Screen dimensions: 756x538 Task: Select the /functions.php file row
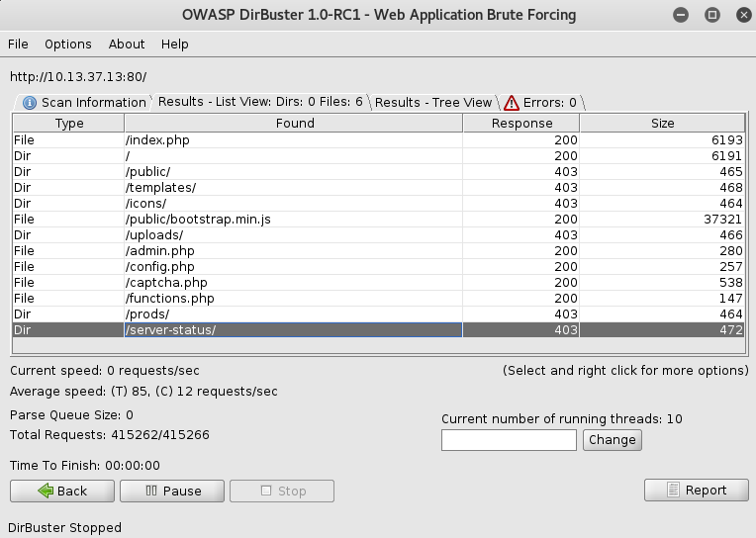(x=378, y=299)
